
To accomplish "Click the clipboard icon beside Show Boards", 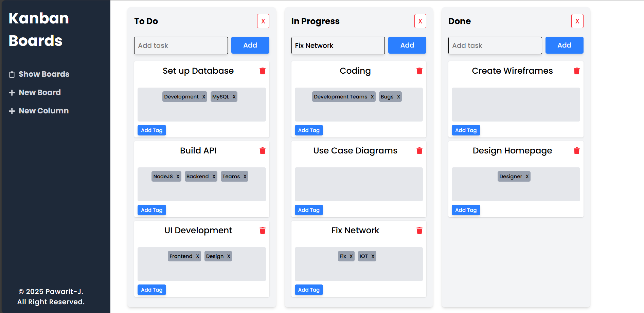I will point(12,74).
